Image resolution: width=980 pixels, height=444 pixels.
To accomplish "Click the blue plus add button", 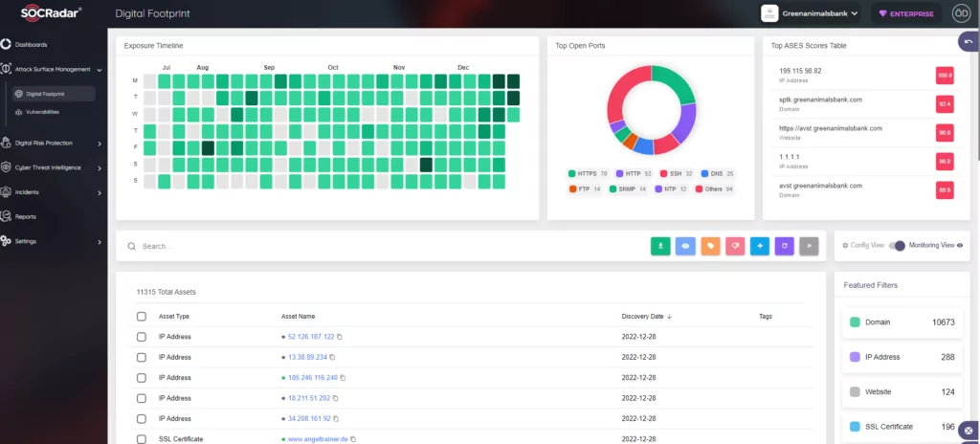I will pos(760,246).
